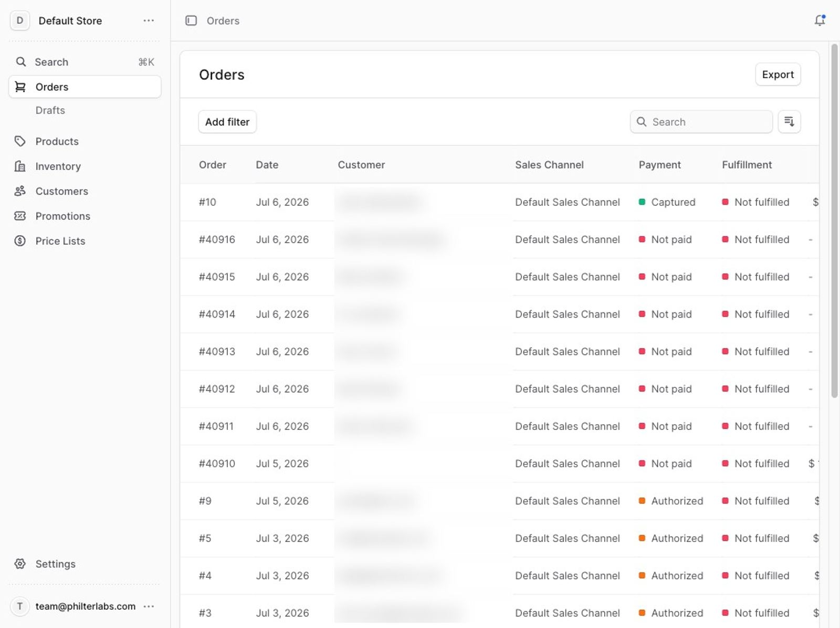Open the Orders section
Viewport: 840px width, 628px height.
click(85, 87)
